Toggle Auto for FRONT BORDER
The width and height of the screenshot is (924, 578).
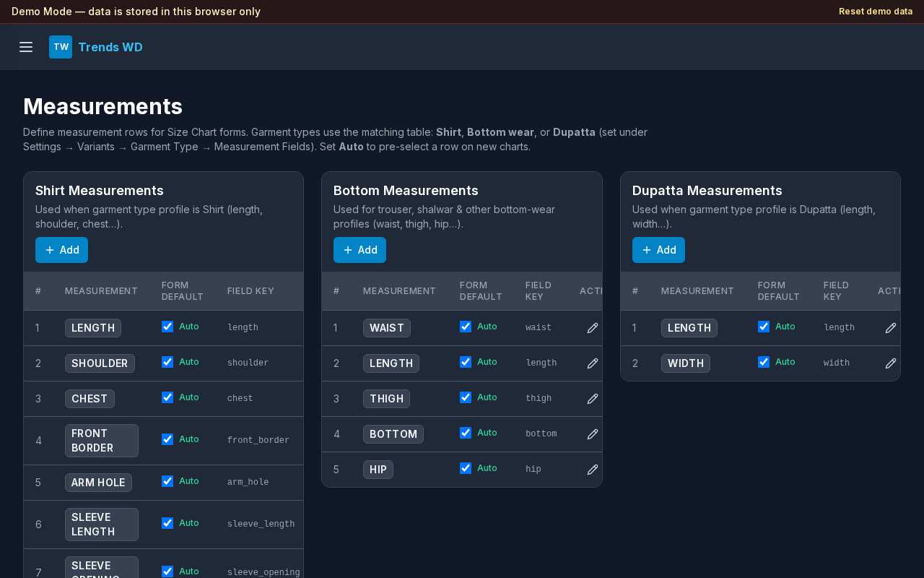[x=167, y=439]
